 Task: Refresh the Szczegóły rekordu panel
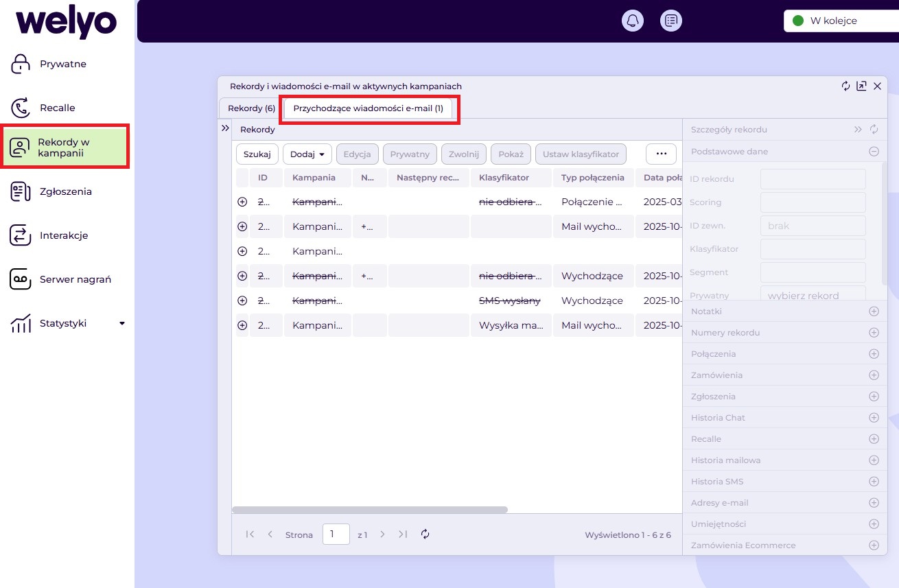point(874,129)
